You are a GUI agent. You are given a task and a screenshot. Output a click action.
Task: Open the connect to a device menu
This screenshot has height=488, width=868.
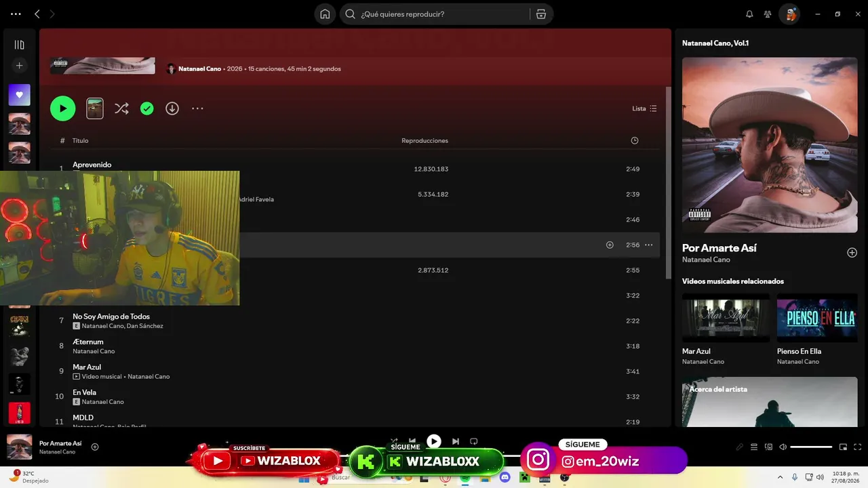point(768,447)
